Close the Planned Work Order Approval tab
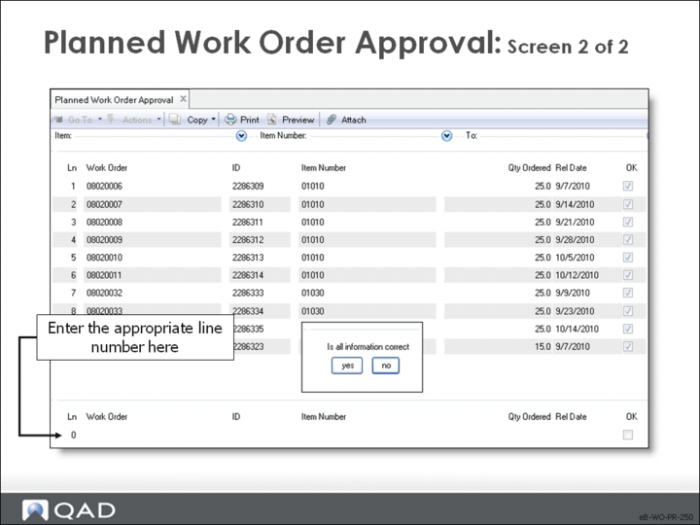 (183, 99)
